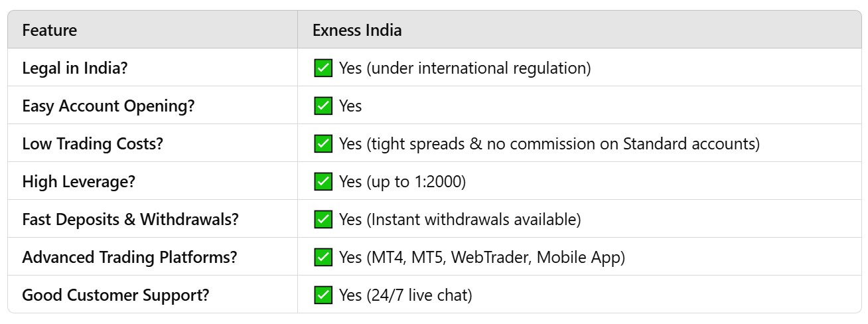Click the 'Yes (up to 1:2000)' text

(x=402, y=182)
